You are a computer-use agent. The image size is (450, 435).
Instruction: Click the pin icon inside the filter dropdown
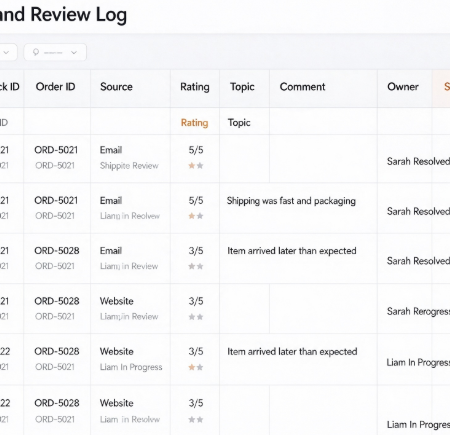tap(36, 52)
